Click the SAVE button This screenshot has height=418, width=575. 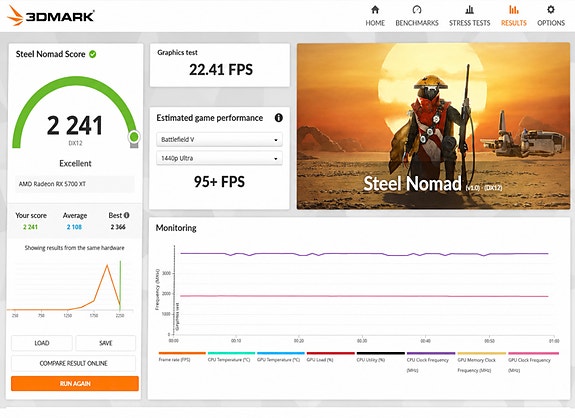click(106, 343)
